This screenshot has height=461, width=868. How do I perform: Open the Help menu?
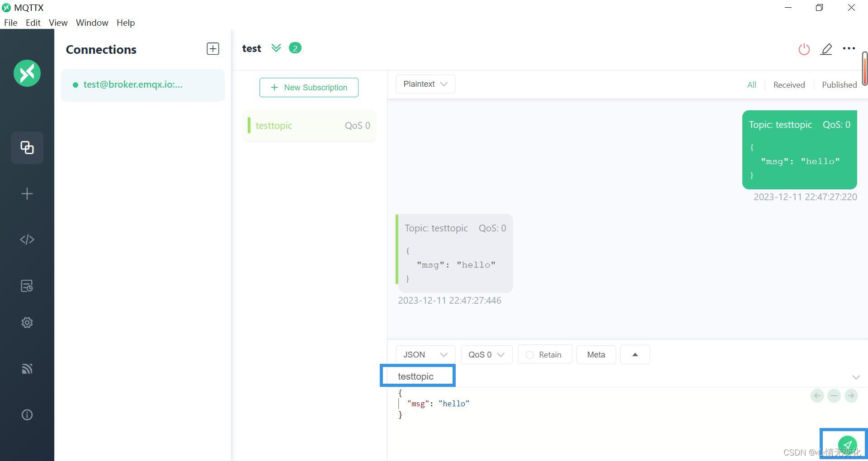click(x=126, y=23)
